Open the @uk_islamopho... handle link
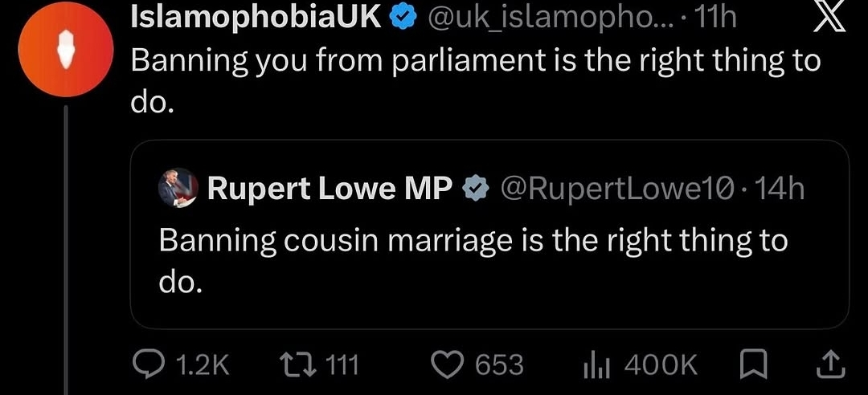Viewport: 868px width, 395px height. coord(547,18)
